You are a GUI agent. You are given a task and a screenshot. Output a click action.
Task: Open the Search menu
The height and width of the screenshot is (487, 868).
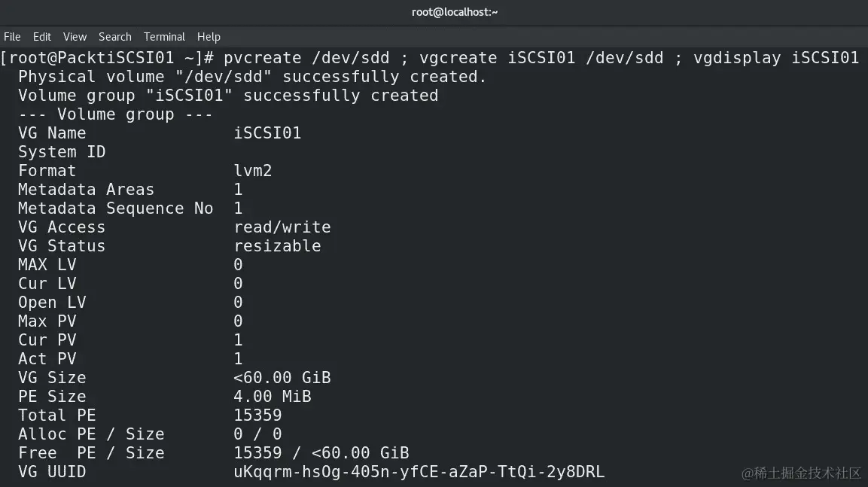[x=114, y=36]
